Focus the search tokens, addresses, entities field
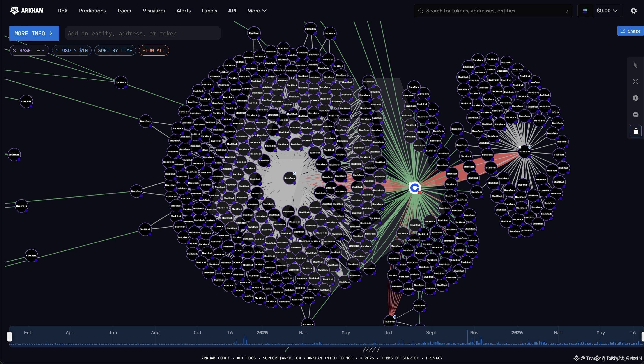This screenshot has height=364, width=644. click(x=493, y=10)
